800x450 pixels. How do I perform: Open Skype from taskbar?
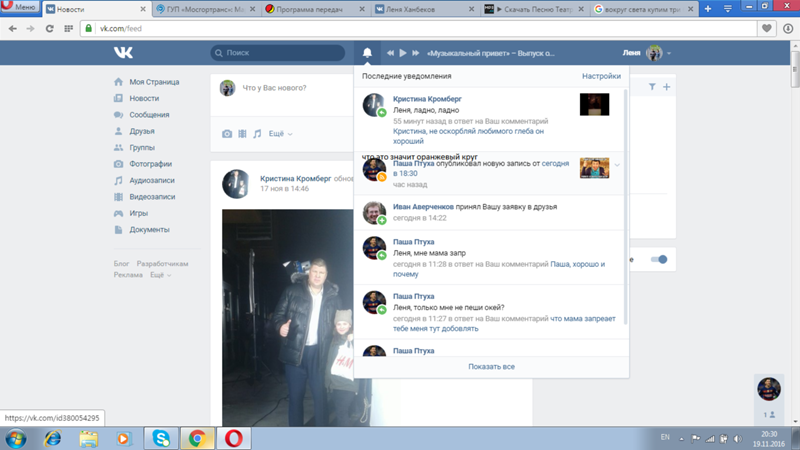click(161, 438)
